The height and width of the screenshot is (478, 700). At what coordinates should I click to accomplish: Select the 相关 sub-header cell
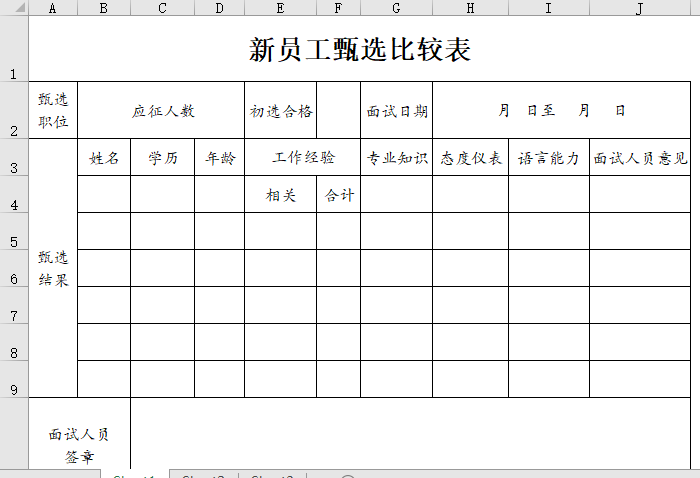coord(281,195)
